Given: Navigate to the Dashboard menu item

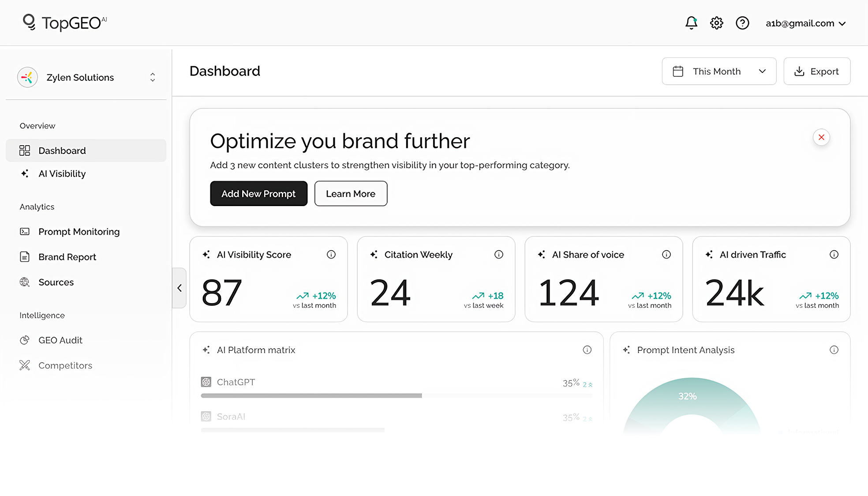Looking at the screenshot, I should 62,150.
